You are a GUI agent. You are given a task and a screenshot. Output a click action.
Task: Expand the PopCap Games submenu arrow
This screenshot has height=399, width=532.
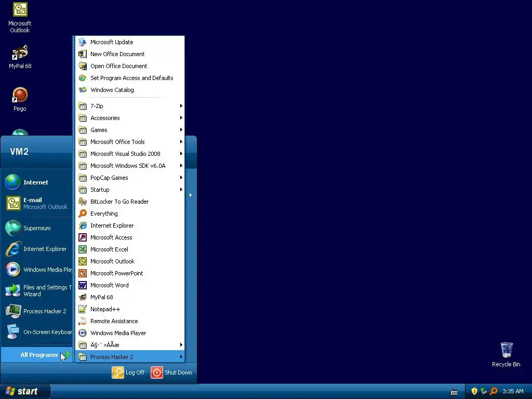coord(181,178)
